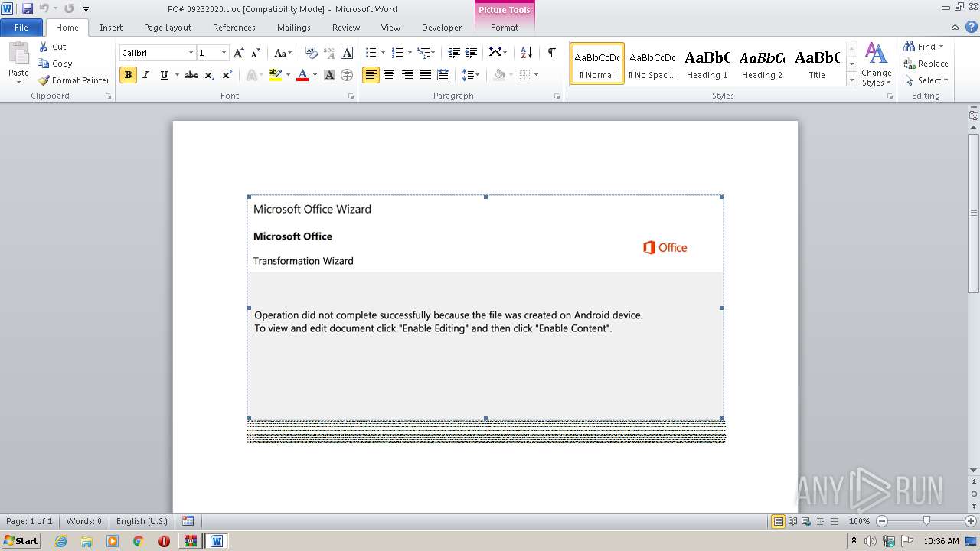Click the Undo arrow in quick access toolbar

coord(44,8)
